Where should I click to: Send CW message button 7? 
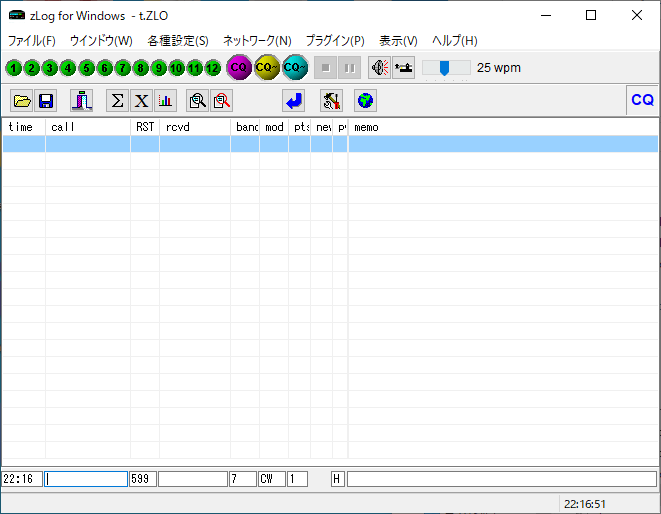pos(123,68)
